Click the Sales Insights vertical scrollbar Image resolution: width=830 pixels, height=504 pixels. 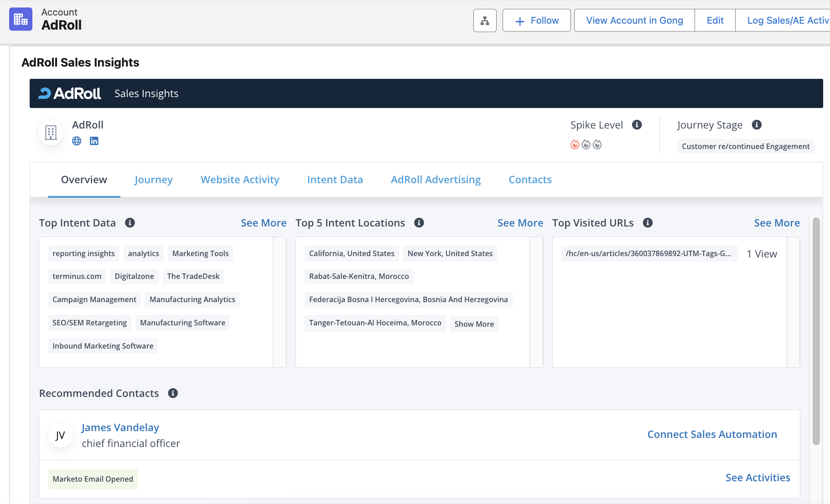tap(816, 331)
